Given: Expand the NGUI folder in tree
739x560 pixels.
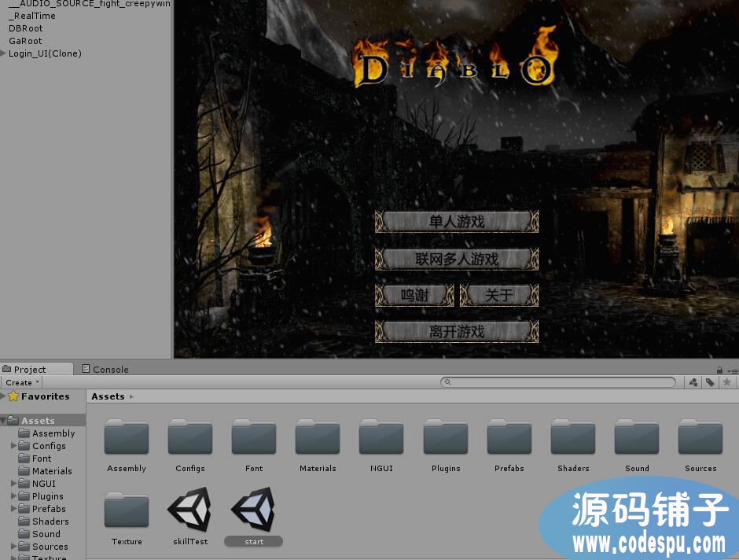Looking at the screenshot, I should click(13, 483).
